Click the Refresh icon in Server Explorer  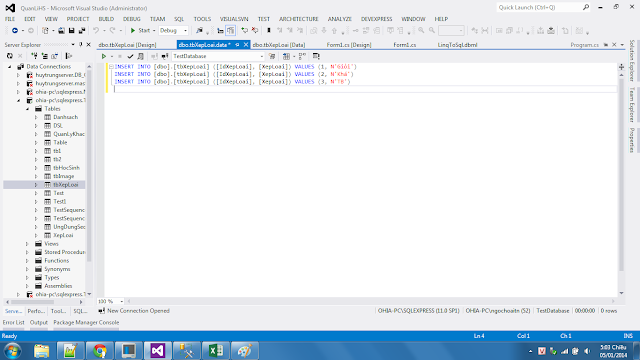(x=10, y=56)
